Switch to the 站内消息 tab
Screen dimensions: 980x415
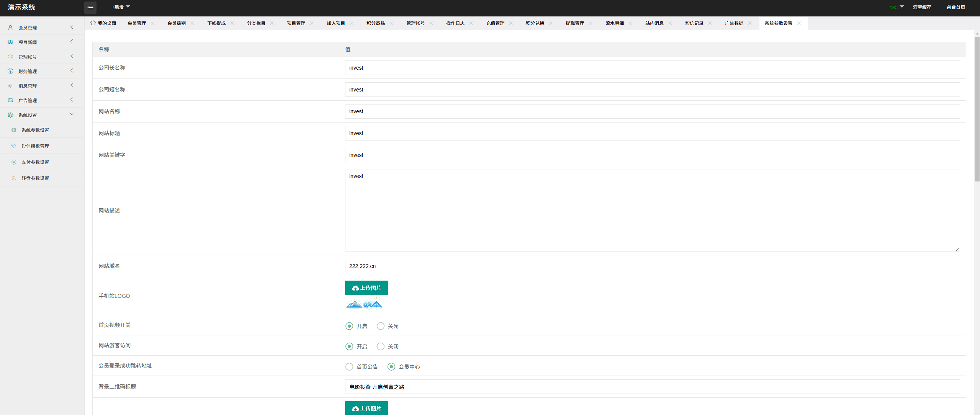[x=654, y=23]
